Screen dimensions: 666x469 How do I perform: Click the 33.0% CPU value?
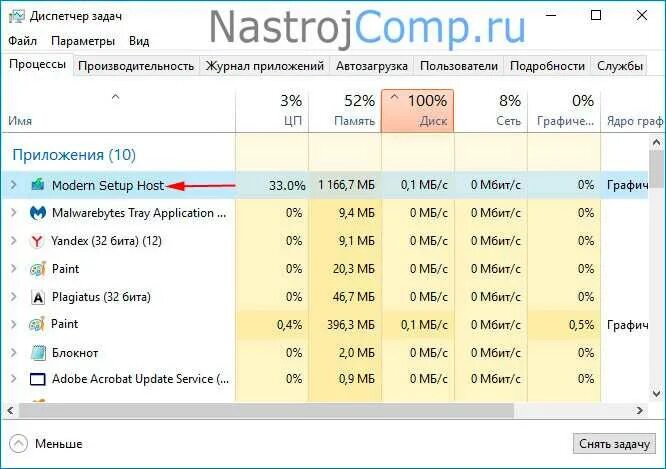point(287,185)
